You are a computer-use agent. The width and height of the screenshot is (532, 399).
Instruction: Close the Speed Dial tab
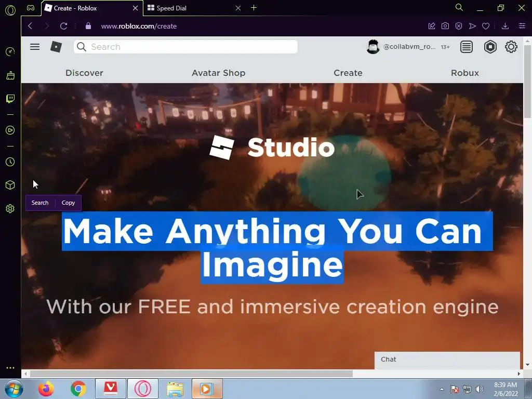tap(238, 8)
